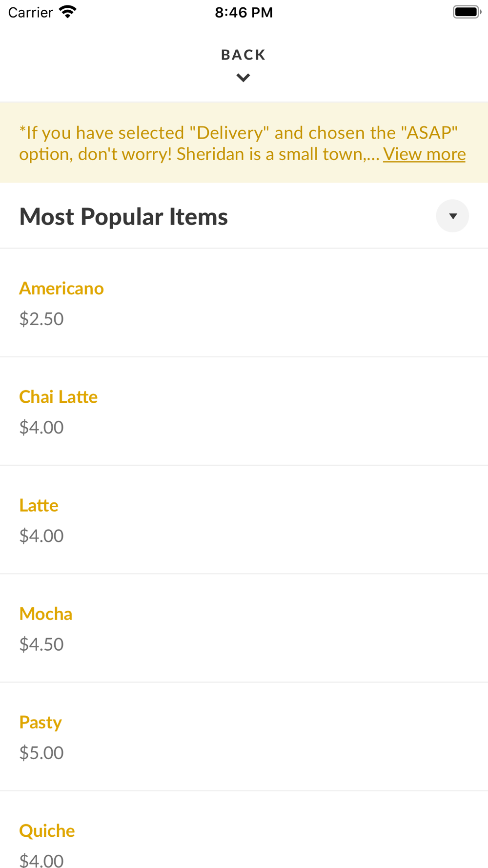
Task: Click the Carrier label in status bar
Action: (x=30, y=12)
